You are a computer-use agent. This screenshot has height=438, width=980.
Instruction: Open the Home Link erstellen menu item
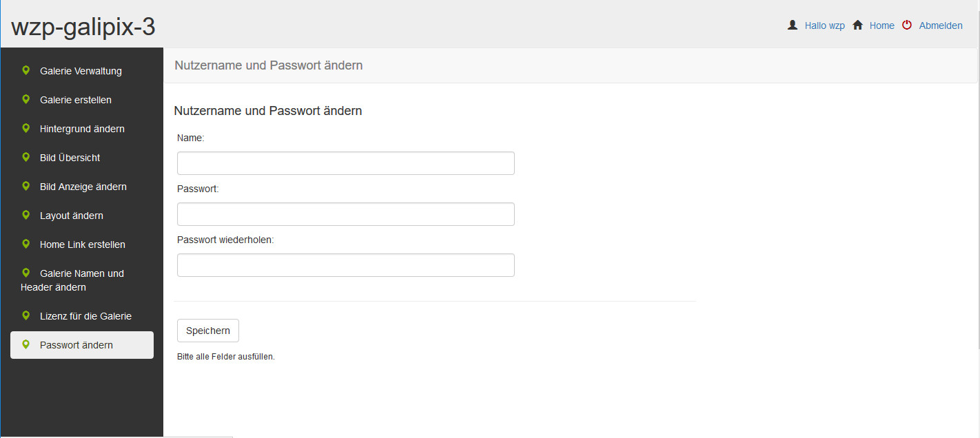coord(82,244)
